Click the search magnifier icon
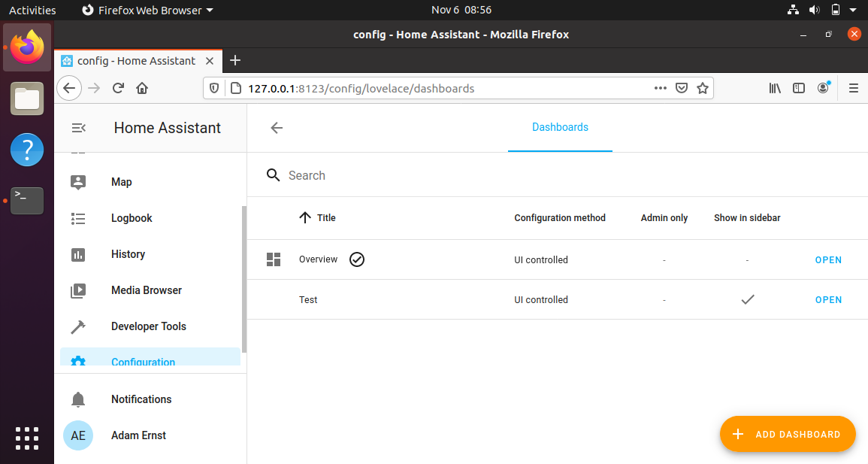The height and width of the screenshot is (464, 868). coord(273,175)
